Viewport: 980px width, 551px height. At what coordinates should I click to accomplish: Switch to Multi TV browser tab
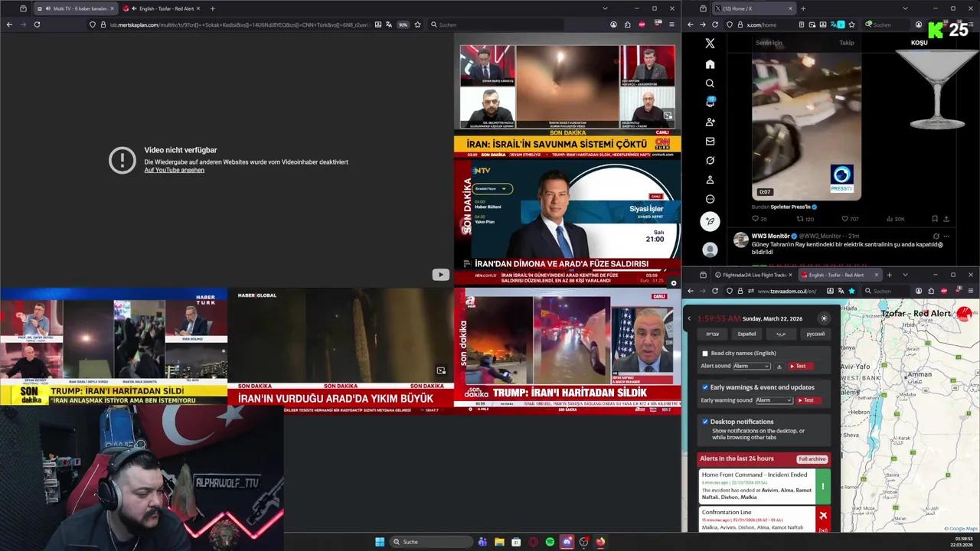coord(76,8)
